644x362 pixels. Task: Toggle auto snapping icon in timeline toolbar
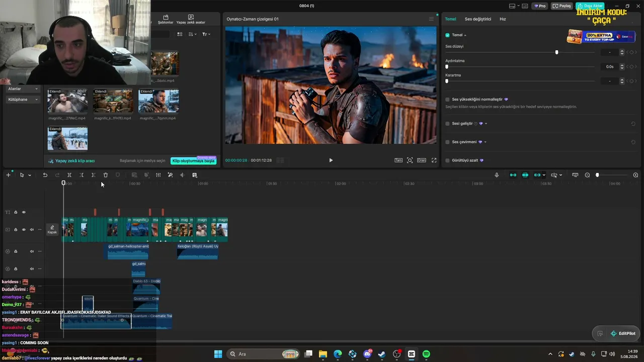(x=525, y=175)
